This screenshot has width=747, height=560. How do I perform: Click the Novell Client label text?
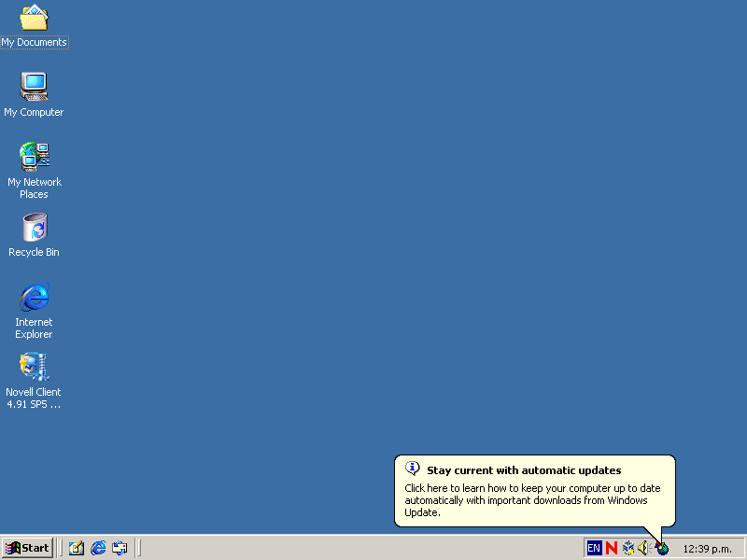[34, 399]
